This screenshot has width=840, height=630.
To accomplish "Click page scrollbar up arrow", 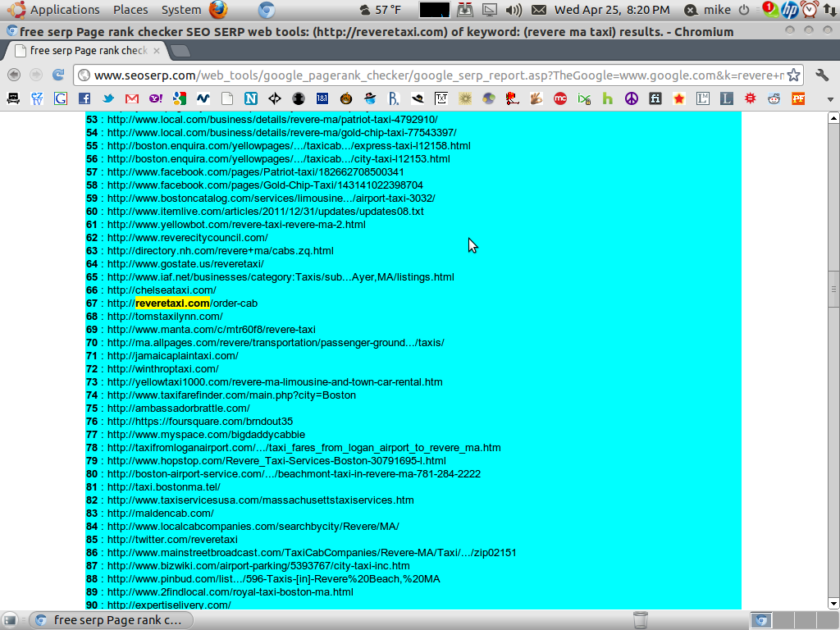I will point(833,118).
